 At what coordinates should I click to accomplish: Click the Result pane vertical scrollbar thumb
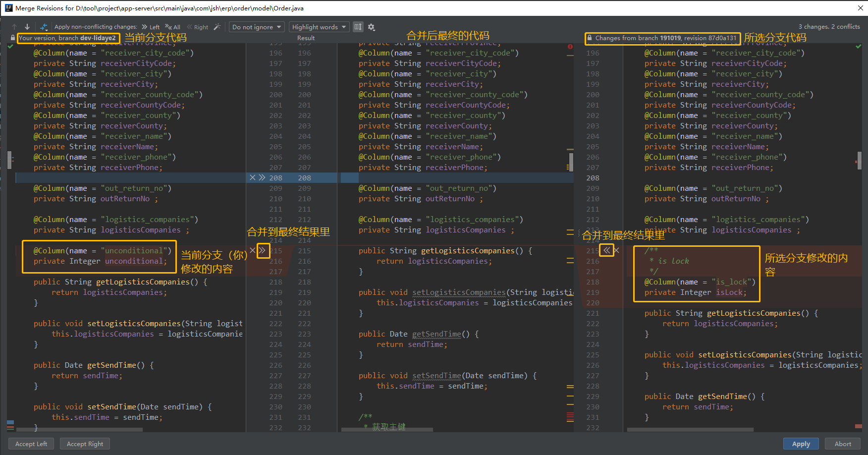click(571, 162)
